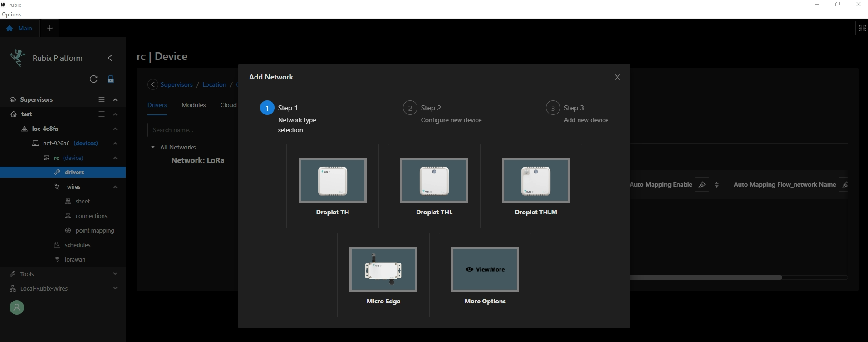Close the Add Network dialog
Image resolution: width=868 pixels, height=342 pixels.
pyautogui.click(x=617, y=77)
